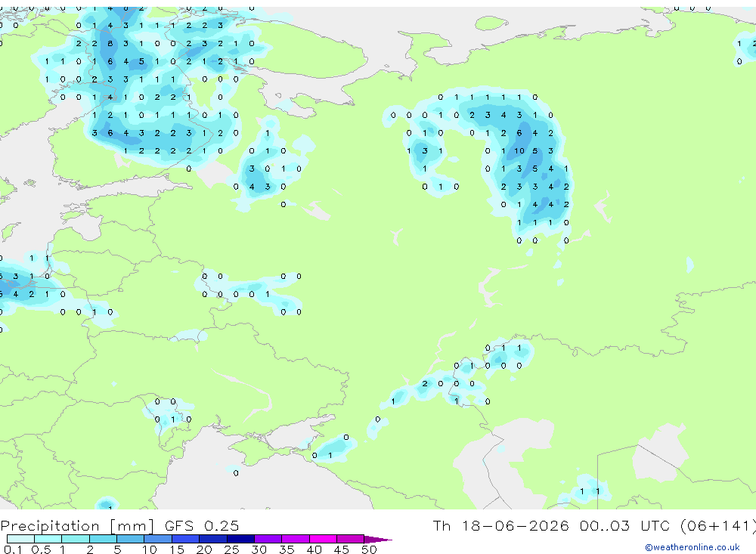
Task: Click the '30' legend scale label
Action: point(259,549)
